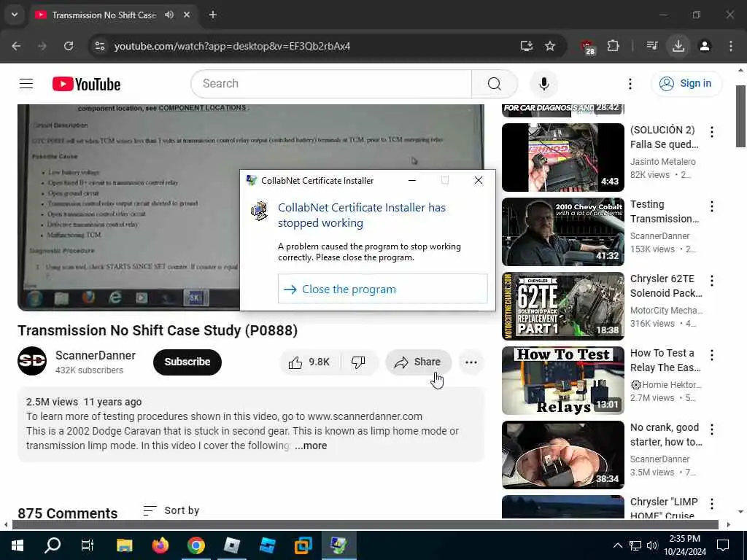
Task: Open File Explorer from the taskbar
Action: (124, 545)
